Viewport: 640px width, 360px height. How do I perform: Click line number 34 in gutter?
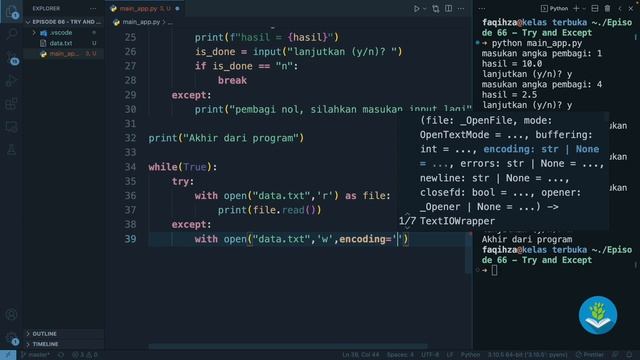(x=130, y=167)
